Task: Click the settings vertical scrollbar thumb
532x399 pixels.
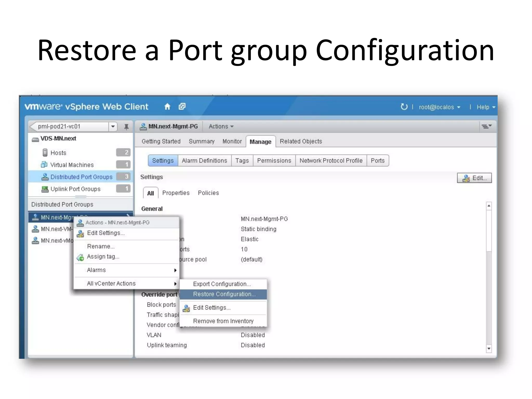Action: click(x=489, y=231)
